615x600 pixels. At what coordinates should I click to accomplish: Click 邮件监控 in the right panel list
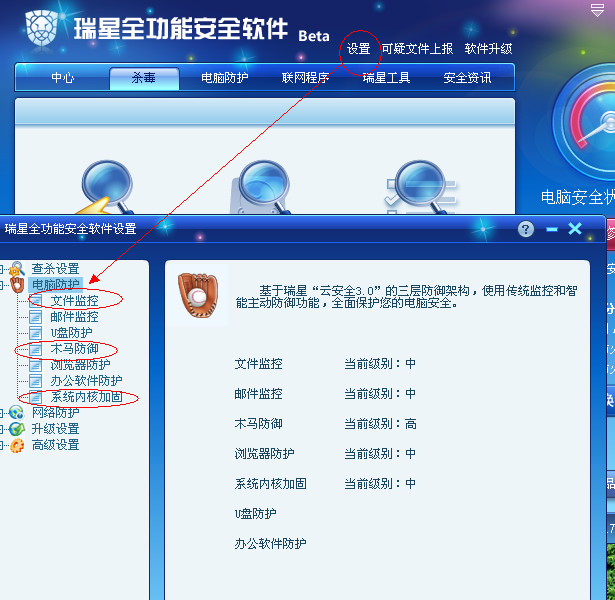pos(258,394)
